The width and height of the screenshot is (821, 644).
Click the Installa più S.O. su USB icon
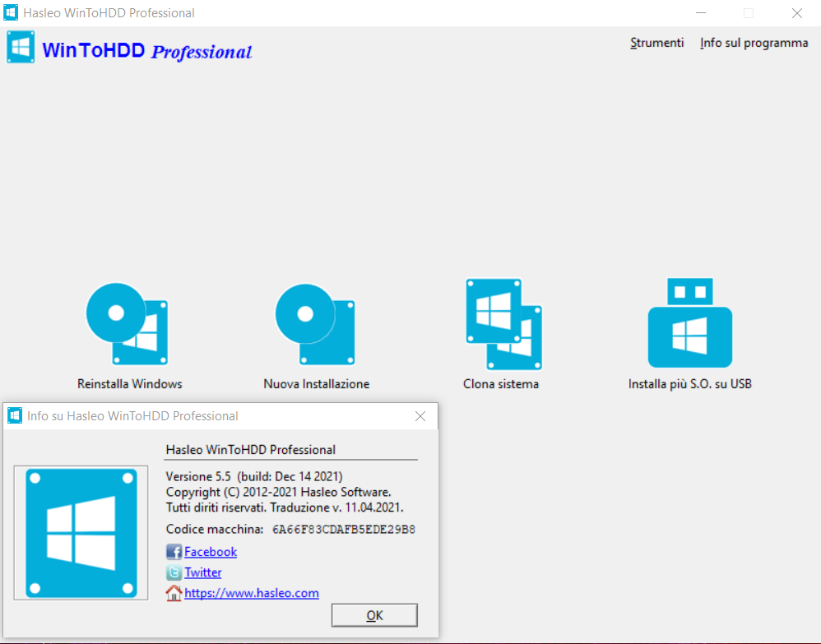tap(689, 322)
